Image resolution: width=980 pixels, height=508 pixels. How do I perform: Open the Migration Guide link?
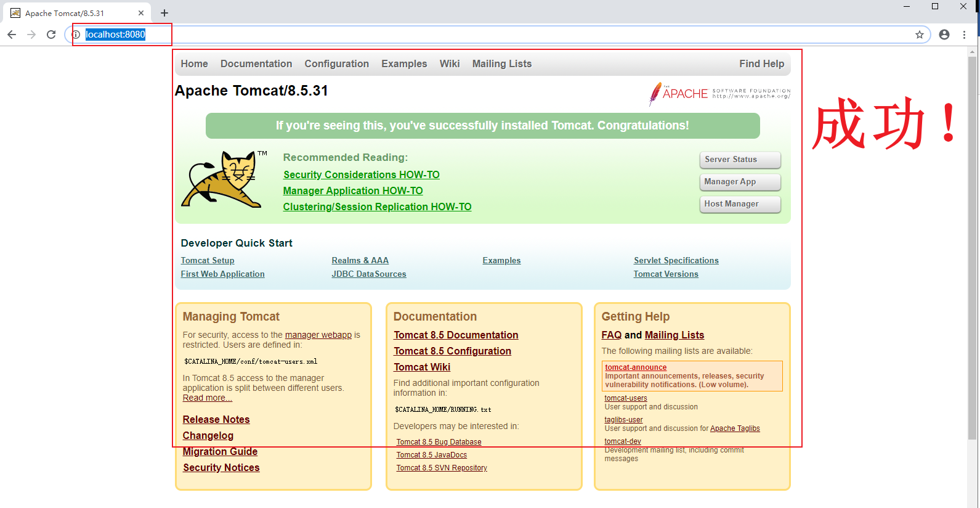pyautogui.click(x=220, y=451)
